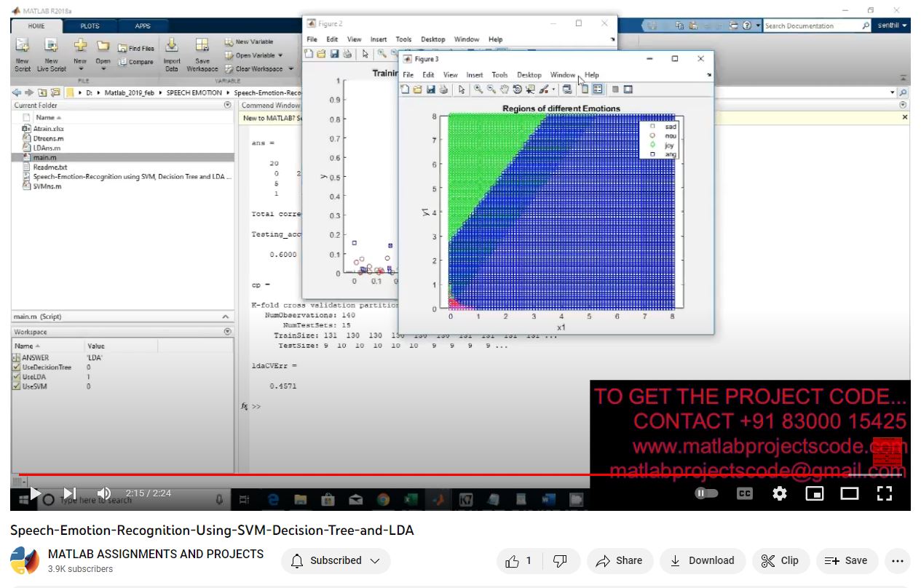921x588 pixels.
Task: Click the forward arrow in folder toolbar
Action: pos(30,93)
